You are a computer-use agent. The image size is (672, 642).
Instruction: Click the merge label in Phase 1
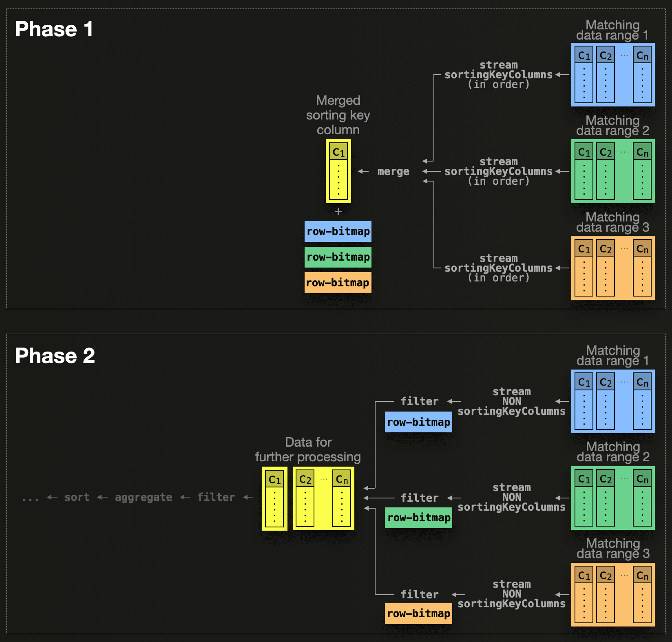pyautogui.click(x=393, y=171)
